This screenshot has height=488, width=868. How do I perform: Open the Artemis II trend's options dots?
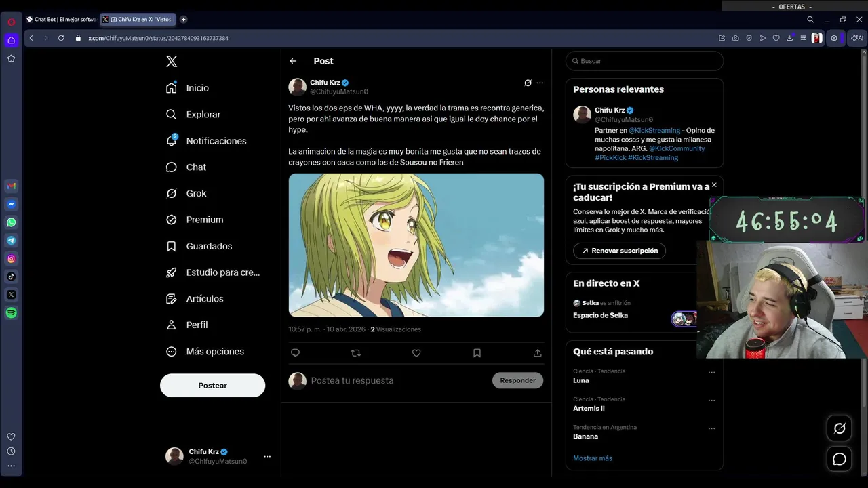point(711,401)
